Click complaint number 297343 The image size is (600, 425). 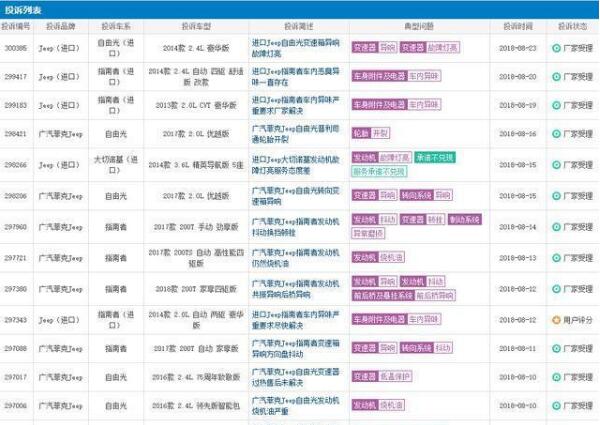click(16, 320)
